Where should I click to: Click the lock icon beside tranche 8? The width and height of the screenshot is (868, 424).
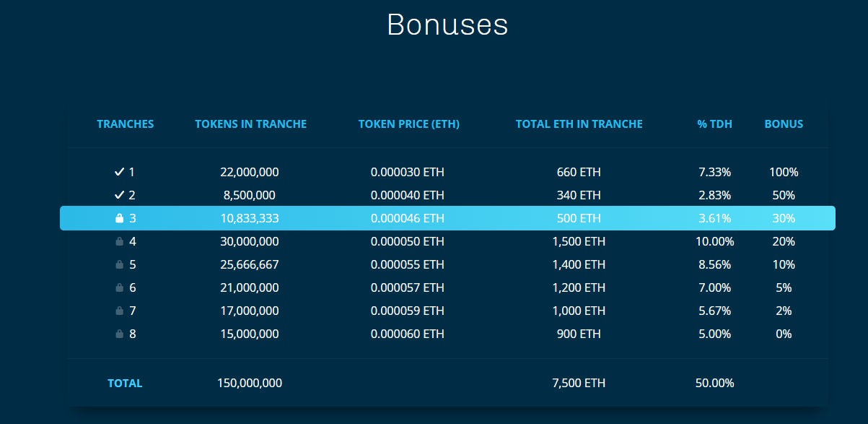(x=120, y=334)
